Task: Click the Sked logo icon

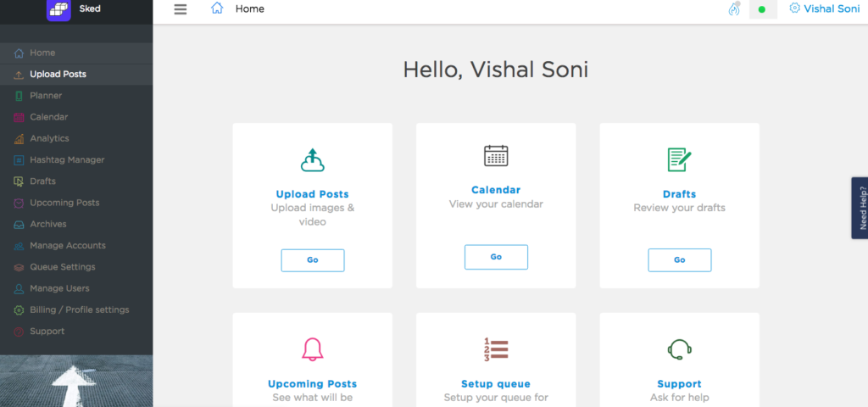Action: (58, 10)
